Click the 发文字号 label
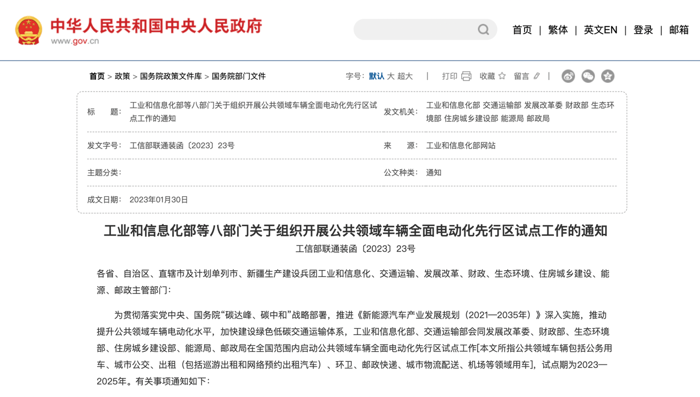700x397 pixels. [104, 146]
